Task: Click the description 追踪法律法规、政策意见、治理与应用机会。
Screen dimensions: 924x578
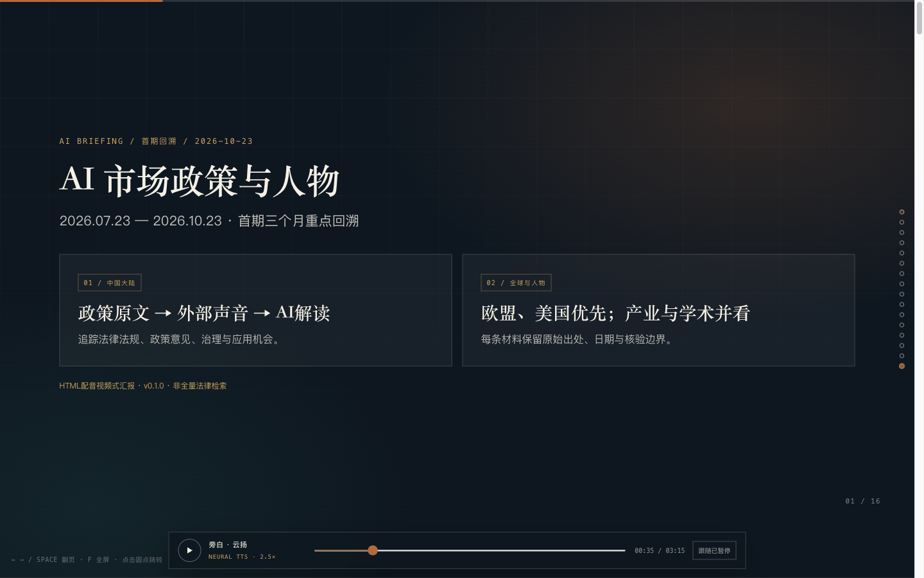Action: [x=181, y=339]
